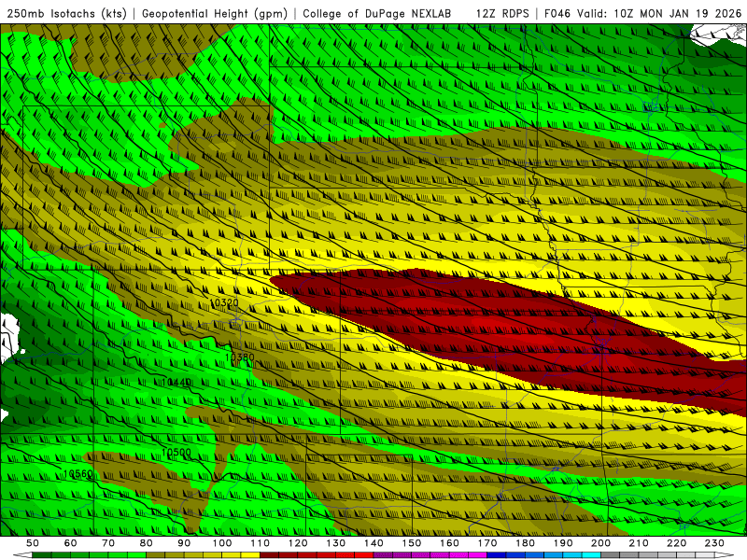Click the 10560 height contour label

(x=78, y=473)
